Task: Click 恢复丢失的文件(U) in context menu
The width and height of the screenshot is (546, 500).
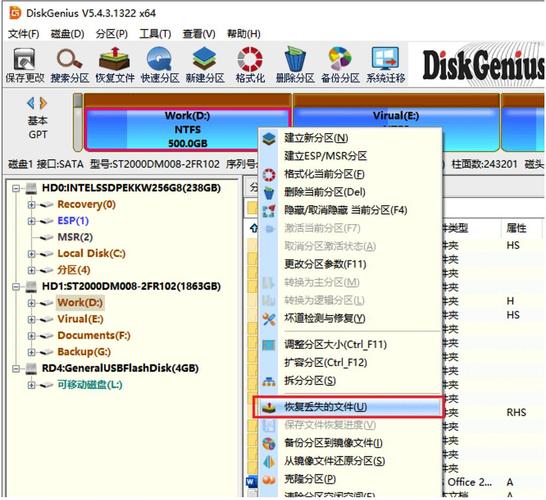Action: tap(350, 407)
